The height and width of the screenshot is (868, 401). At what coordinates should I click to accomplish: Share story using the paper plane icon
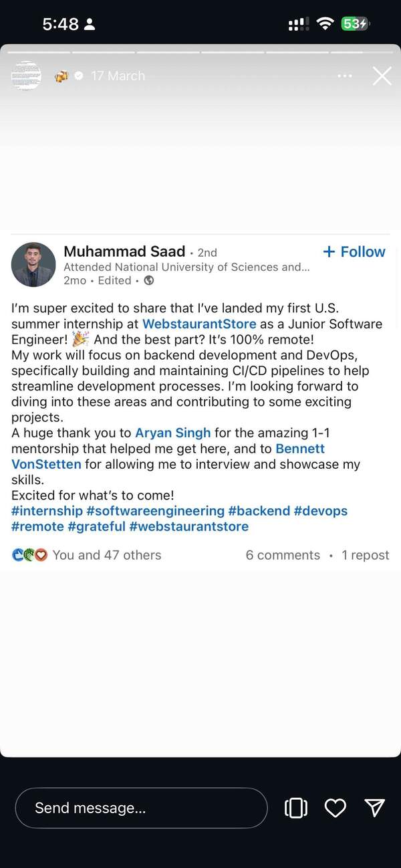[x=374, y=808]
